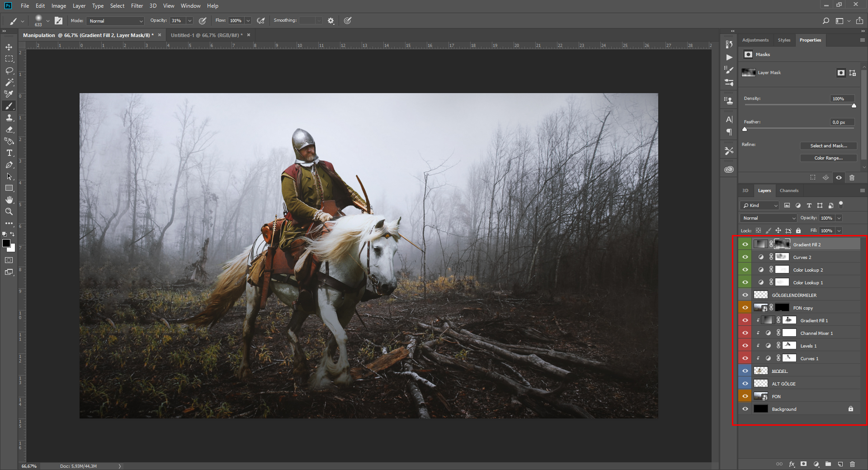Select the Rectangle shape tool

pyautogui.click(x=9, y=188)
